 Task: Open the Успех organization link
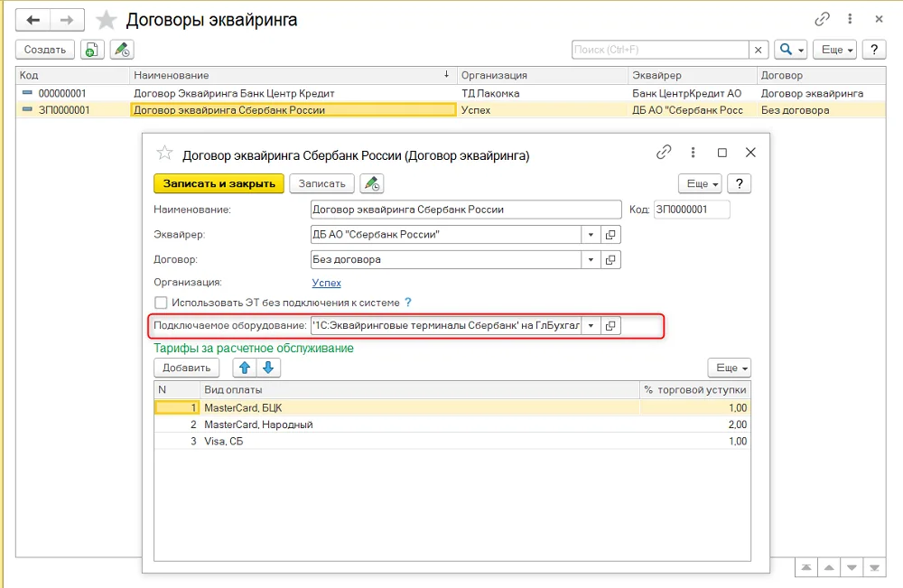(327, 283)
